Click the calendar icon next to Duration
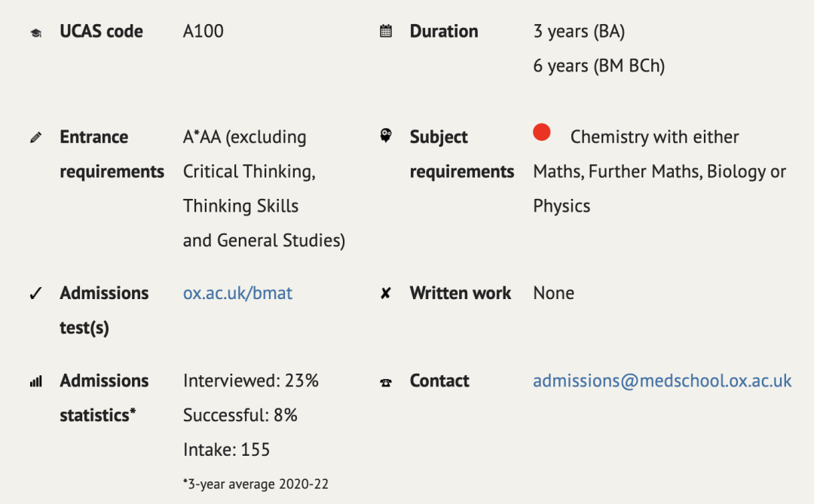This screenshot has width=814, height=504. point(386,31)
